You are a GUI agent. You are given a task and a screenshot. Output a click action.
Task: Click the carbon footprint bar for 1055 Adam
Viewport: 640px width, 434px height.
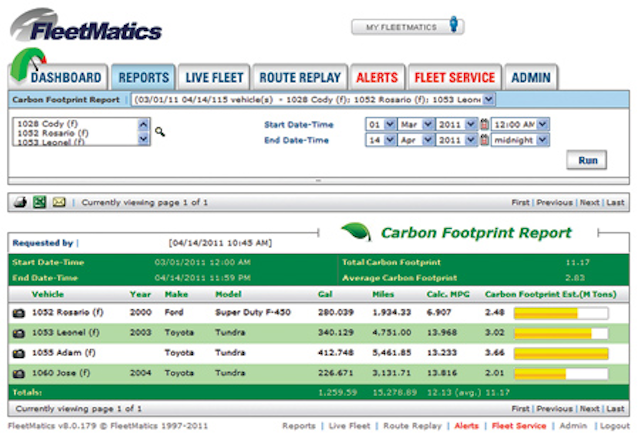[x=561, y=354]
